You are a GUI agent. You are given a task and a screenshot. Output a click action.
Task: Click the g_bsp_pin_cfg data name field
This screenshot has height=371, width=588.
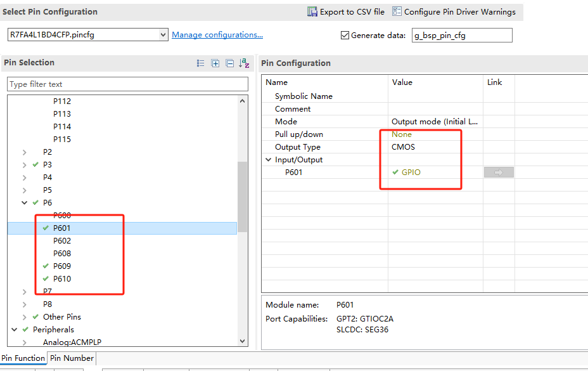(x=461, y=36)
